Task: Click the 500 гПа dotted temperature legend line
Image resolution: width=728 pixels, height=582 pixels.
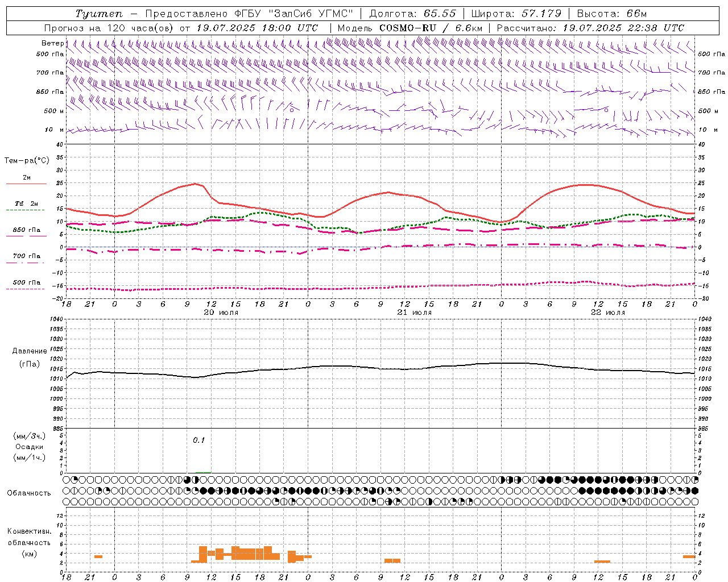Action: tap(26, 289)
